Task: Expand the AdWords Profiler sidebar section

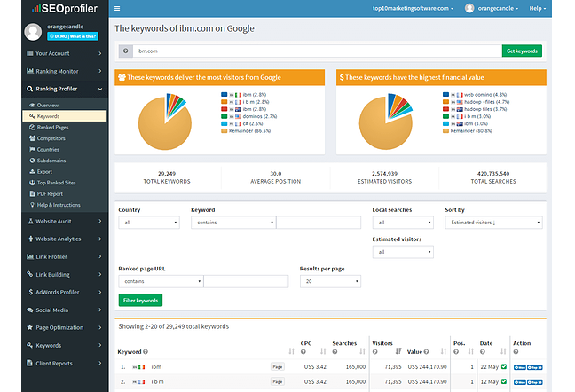Action: click(x=65, y=292)
